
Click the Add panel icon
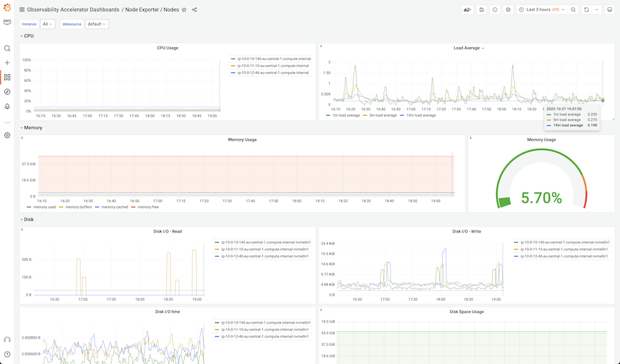467,10
